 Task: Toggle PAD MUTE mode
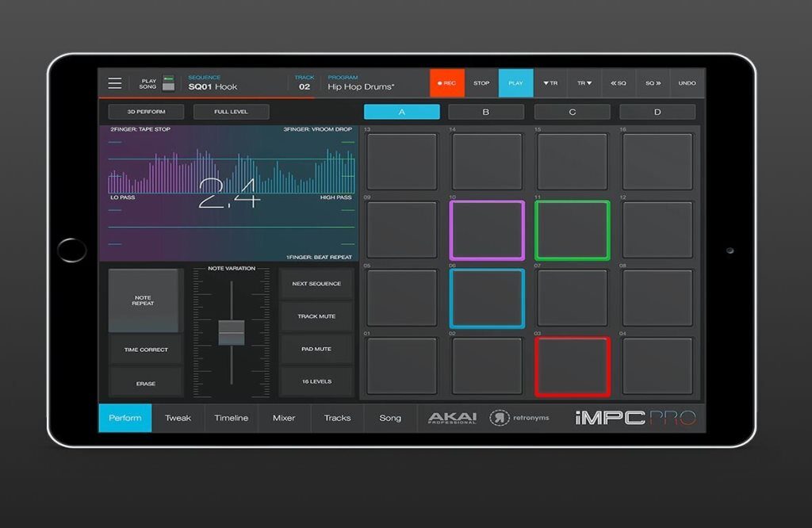(x=316, y=349)
